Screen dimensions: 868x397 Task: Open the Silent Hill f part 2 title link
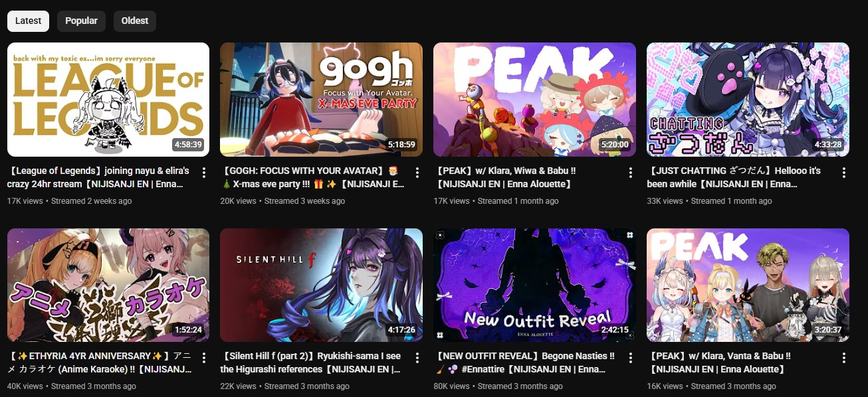pyautogui.click(x=311, y=362)
